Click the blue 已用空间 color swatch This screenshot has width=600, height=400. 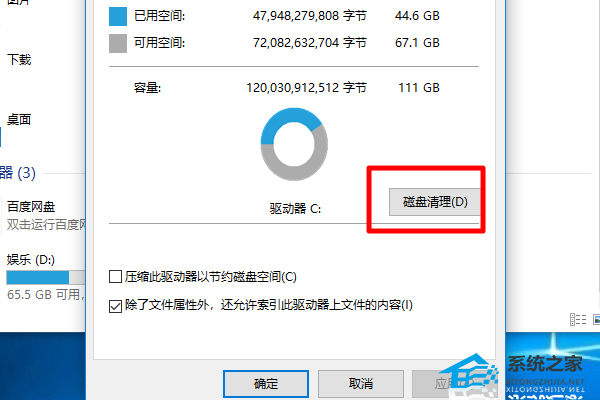pyautogui.click(x=118, y=16)
